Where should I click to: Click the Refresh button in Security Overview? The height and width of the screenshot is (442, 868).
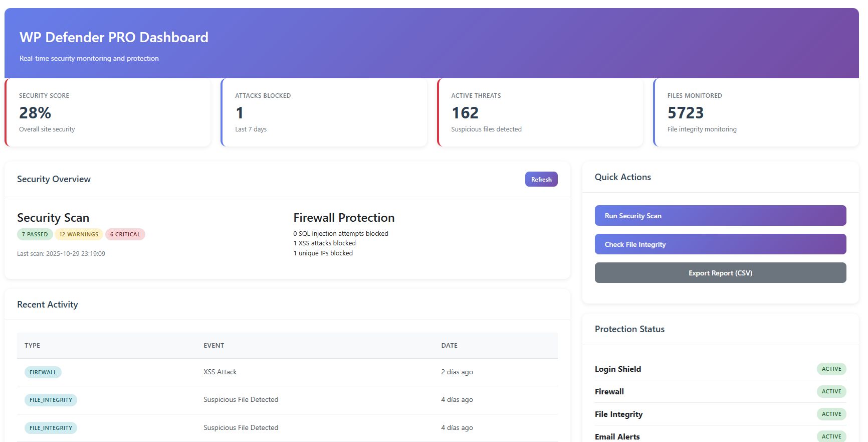541,179
